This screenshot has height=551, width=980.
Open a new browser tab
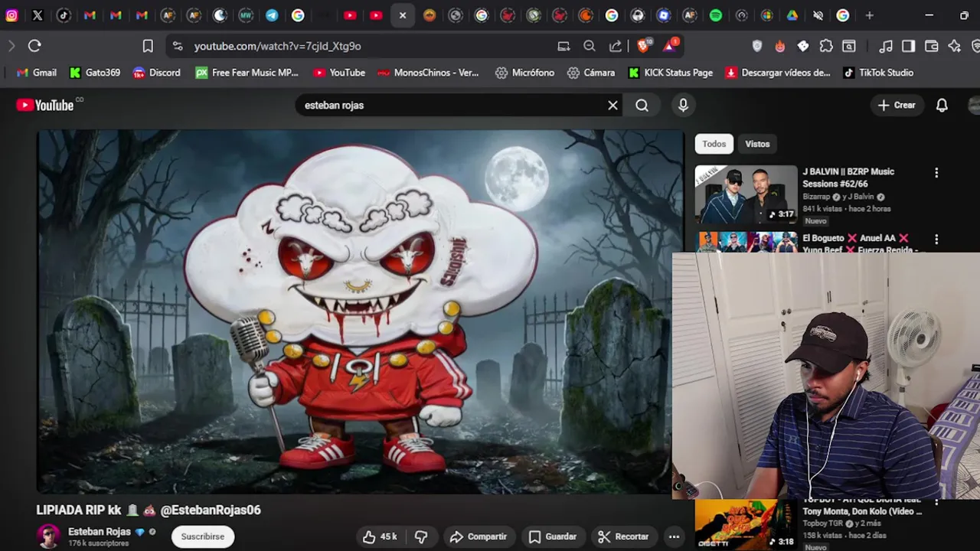[869, 15]
